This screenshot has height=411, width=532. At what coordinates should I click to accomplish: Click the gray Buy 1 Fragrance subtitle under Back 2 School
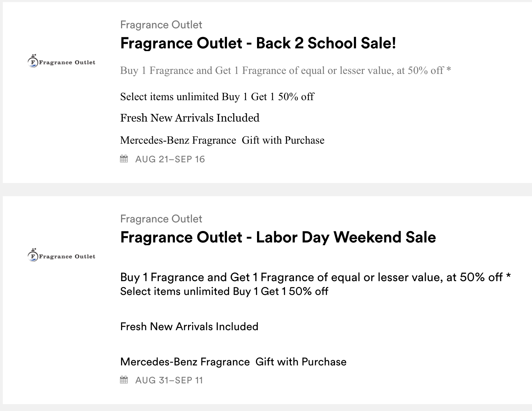coord(285,70)
